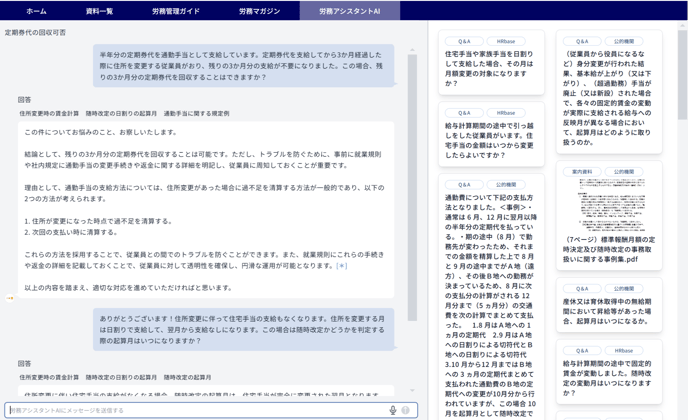The height and width of the screenshot is (420, 688).
Task: Click the gray send icon beside microphone
Action: 405,410
